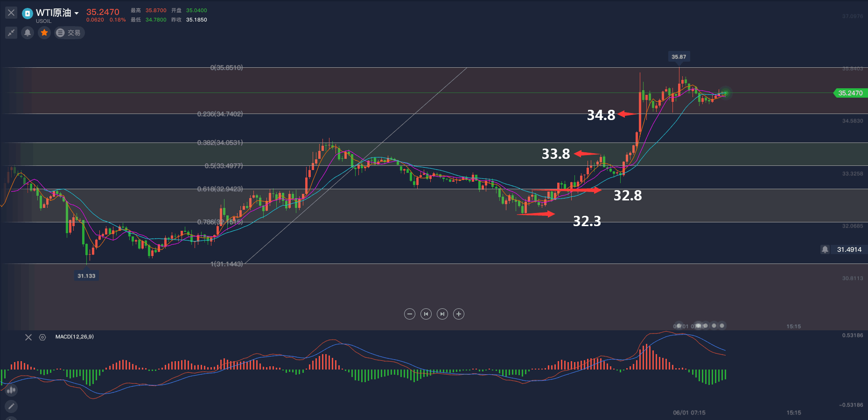Image resolution: width=868 pixels, height=420 pixels.
Task: Select the 0.382(34.0531) Fibonacci level label
Action: click(220, 142)
